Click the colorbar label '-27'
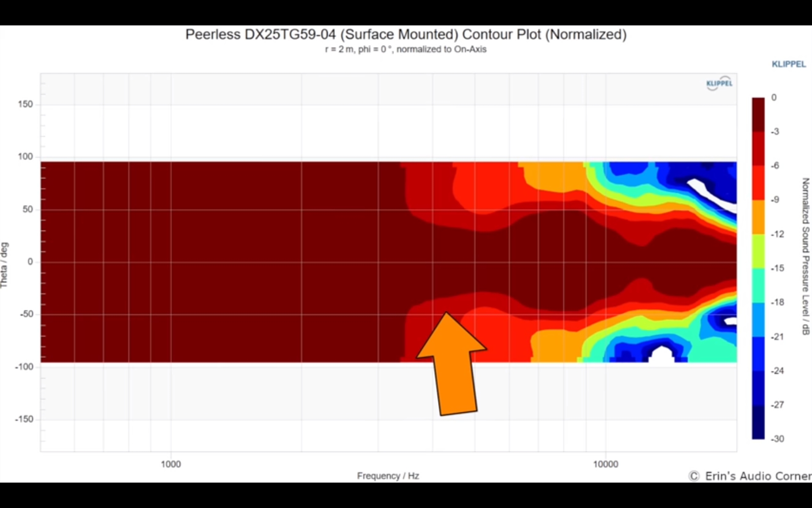 (777, 405)
